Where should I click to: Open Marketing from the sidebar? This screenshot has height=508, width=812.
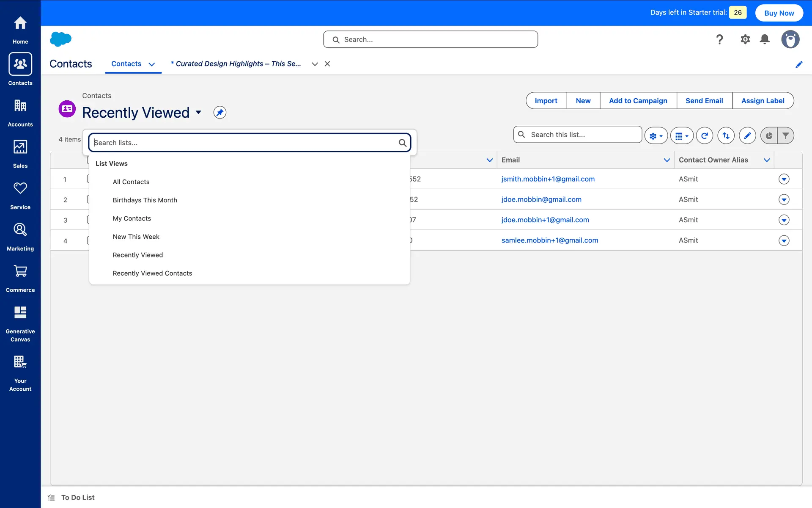(20, 237)
